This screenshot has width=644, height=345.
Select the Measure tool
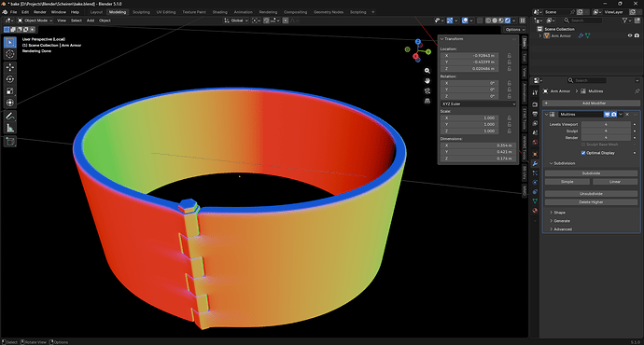tap(10, 128)
